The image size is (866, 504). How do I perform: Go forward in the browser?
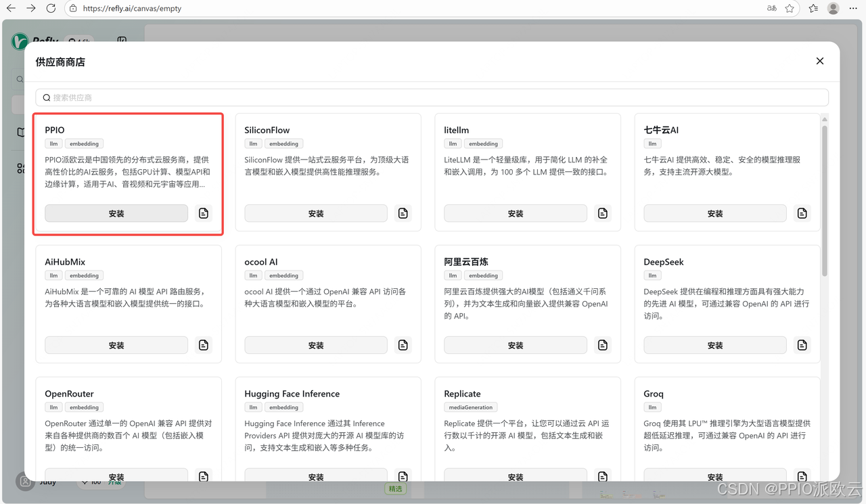coord(31,8)
